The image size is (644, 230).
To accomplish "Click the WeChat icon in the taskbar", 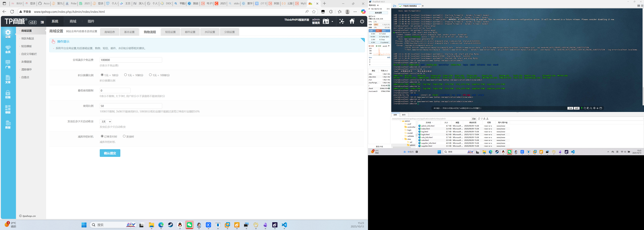I will 189,225.
